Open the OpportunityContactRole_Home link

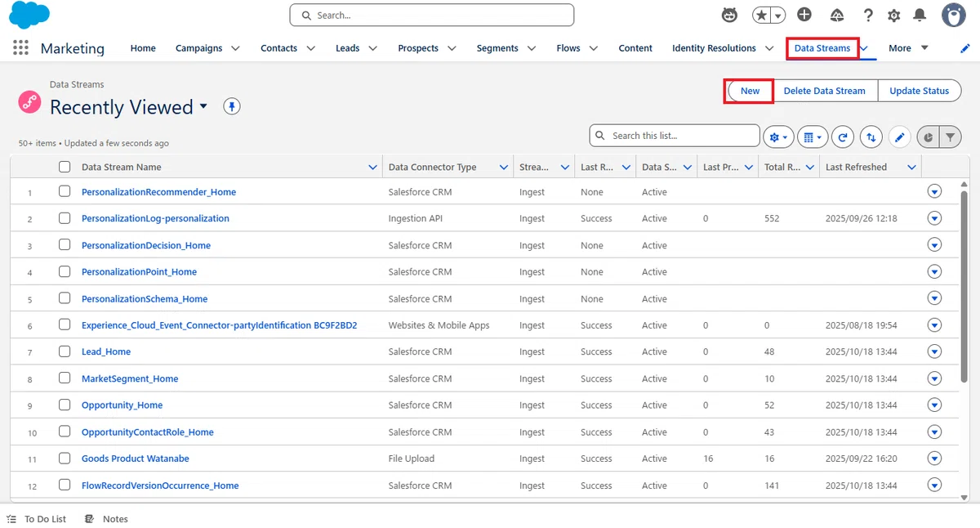(x=148, y=432)
